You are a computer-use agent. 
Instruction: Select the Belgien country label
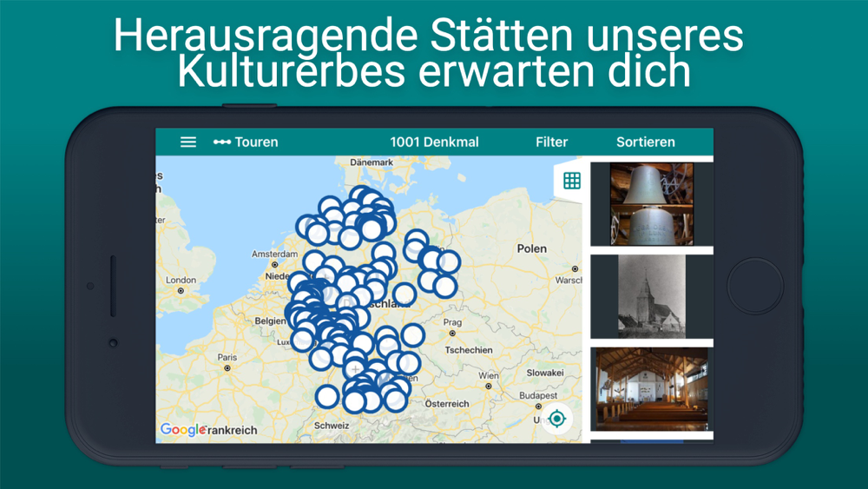(x=270, y=320)
